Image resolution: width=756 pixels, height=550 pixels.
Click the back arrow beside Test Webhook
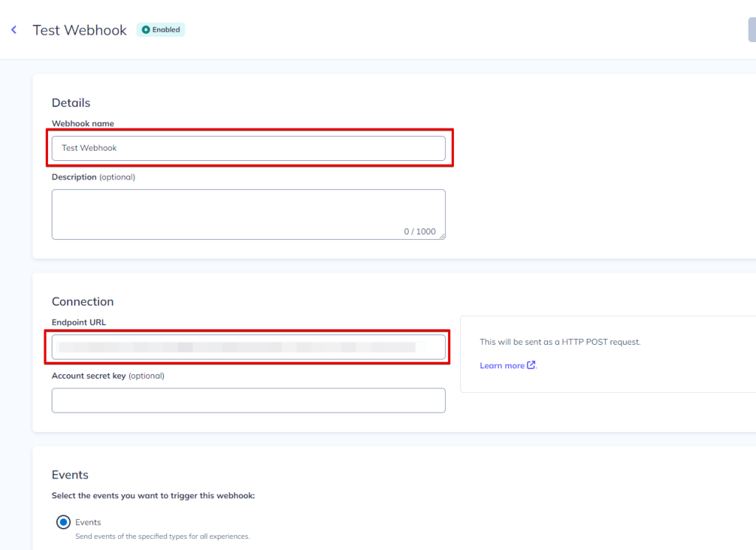13,30
